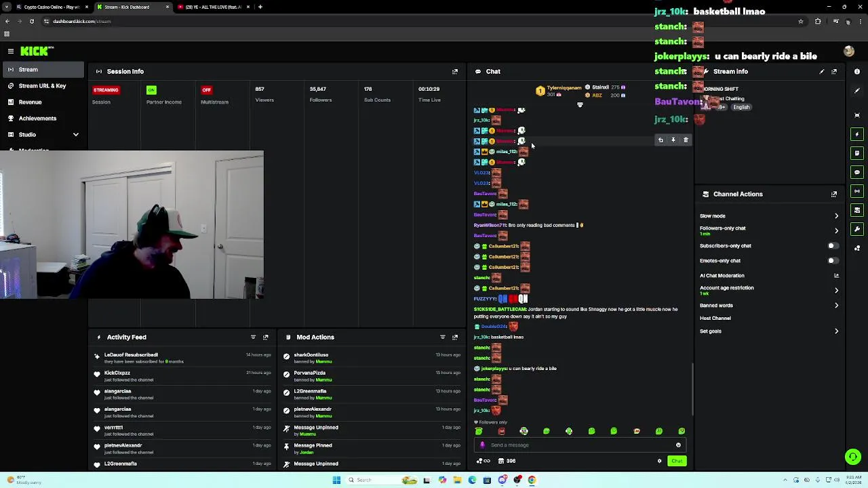Open Account age restriction options
Image resolution: width=868 pixels, height=488 pixels.
coord(769,290)
